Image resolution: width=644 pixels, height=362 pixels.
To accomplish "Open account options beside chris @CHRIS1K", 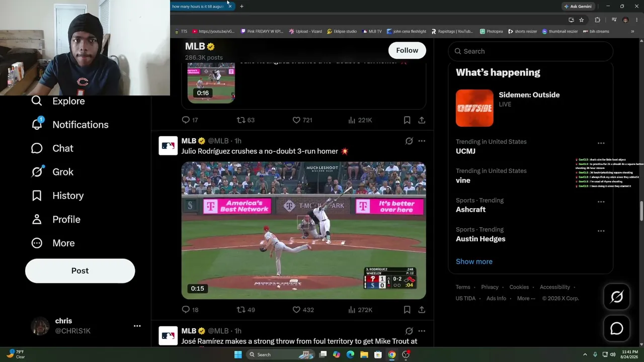I will coord(137,326).
